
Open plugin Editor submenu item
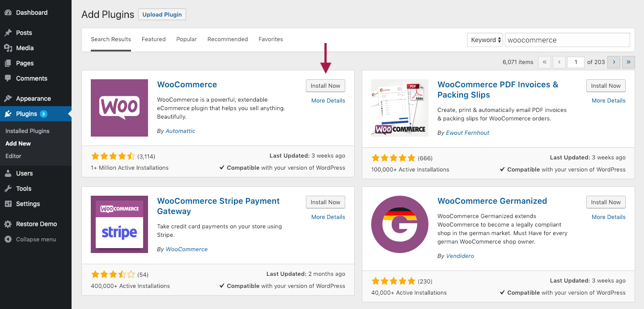click(x=13, y=156)
